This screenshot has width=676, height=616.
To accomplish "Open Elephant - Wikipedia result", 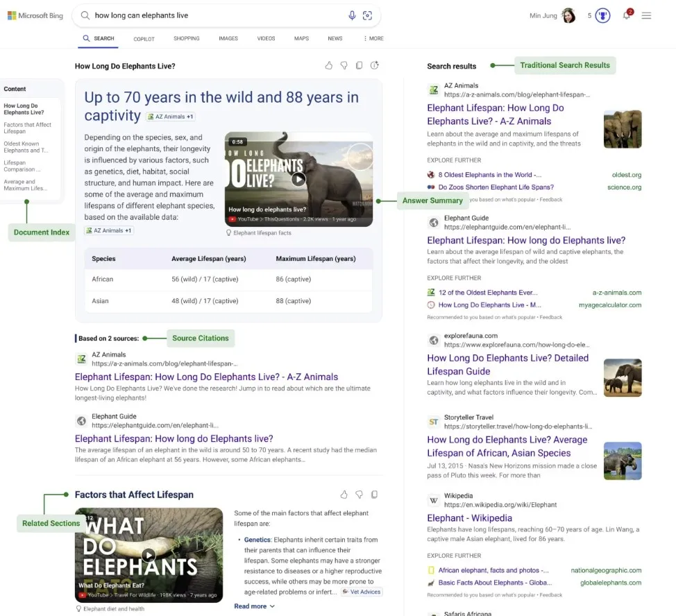I will pos(469,518).
